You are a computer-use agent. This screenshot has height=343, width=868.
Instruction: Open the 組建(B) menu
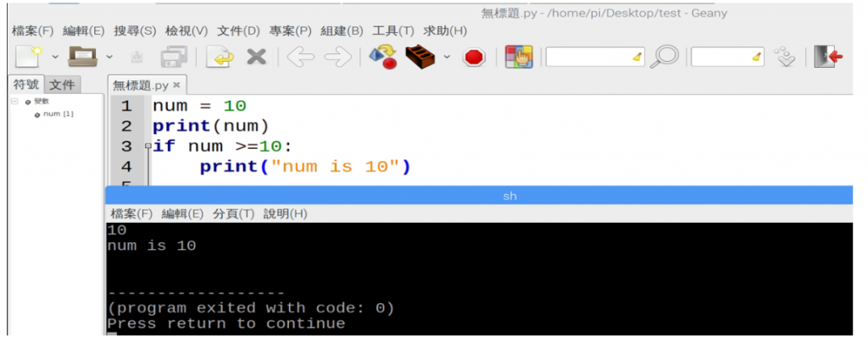342,31
